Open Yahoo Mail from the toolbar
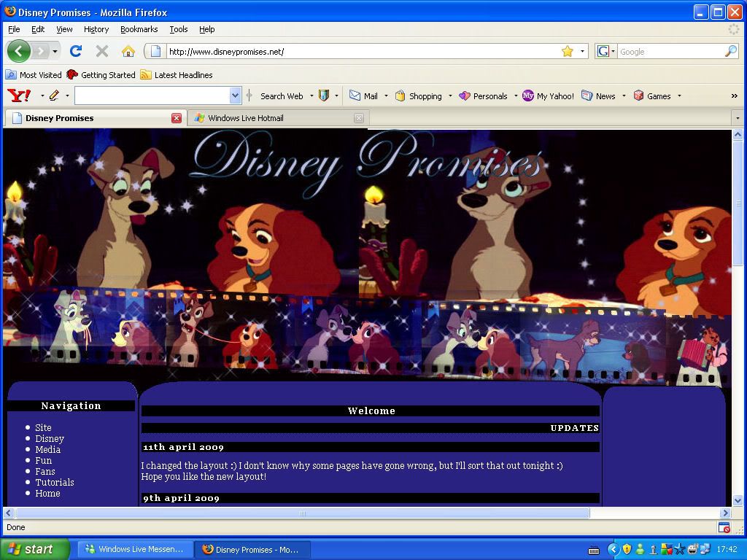Image resolution: width=747 pixels, height=560 pixels. 363,96
